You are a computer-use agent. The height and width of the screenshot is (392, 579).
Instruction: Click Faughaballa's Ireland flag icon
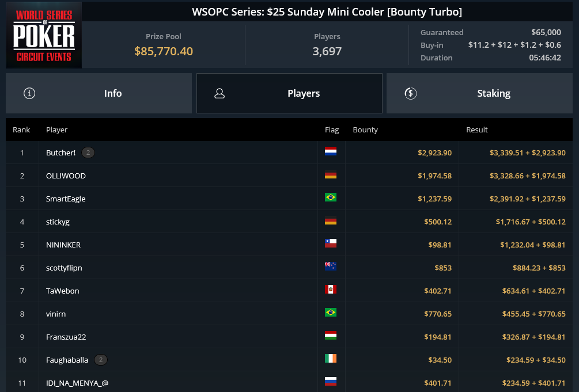tap(331, 359)
